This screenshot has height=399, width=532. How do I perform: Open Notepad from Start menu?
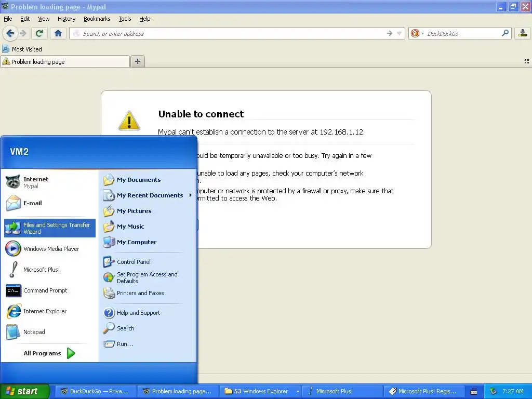pyautogui.click(x=50, y=332)
